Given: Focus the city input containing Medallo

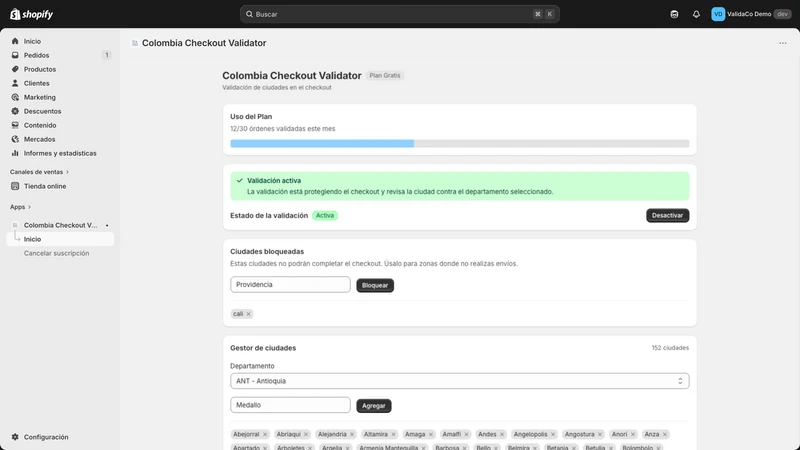Looking at the screenshot, I should [x=290, y=405].
